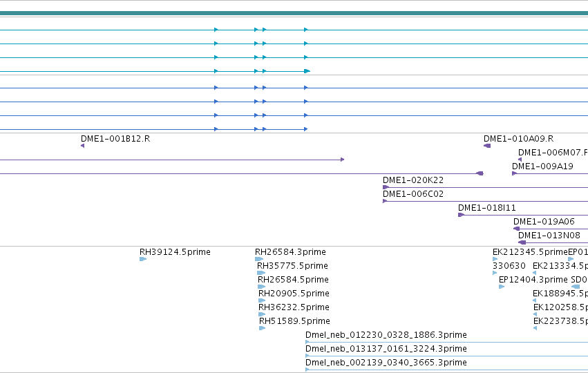Click the arrowhead starting DME1-020K22 line
Screen dimensions: 588x373
[386, 187]
